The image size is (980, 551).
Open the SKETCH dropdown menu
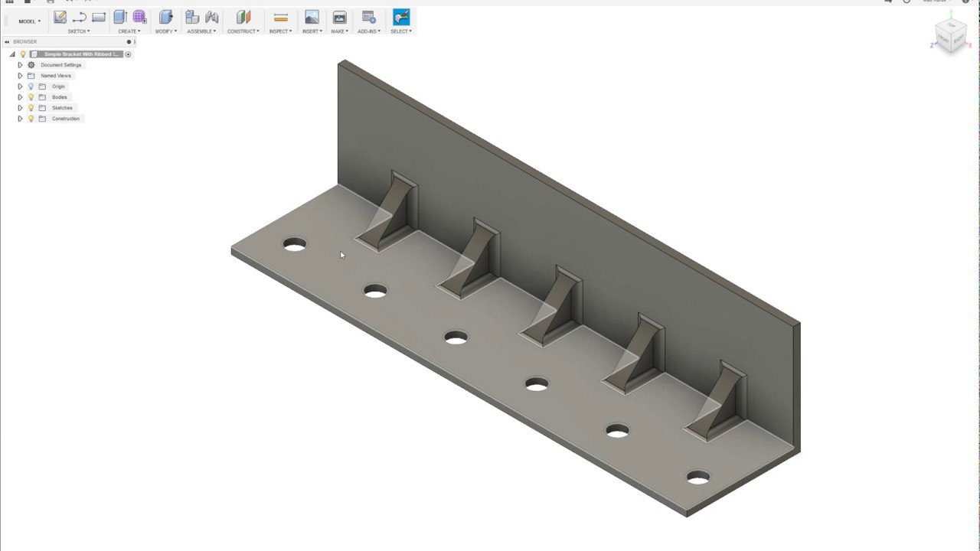pyautogui.click(x=79, y=31)
